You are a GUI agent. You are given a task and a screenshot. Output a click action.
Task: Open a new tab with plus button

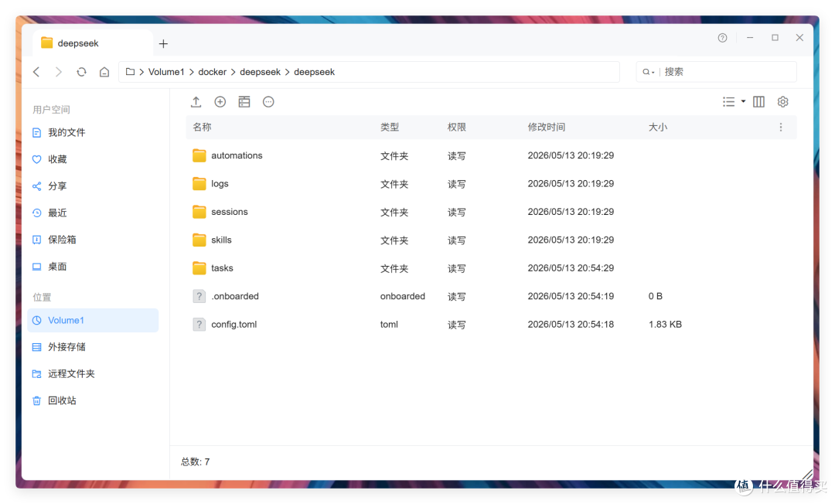163,43
